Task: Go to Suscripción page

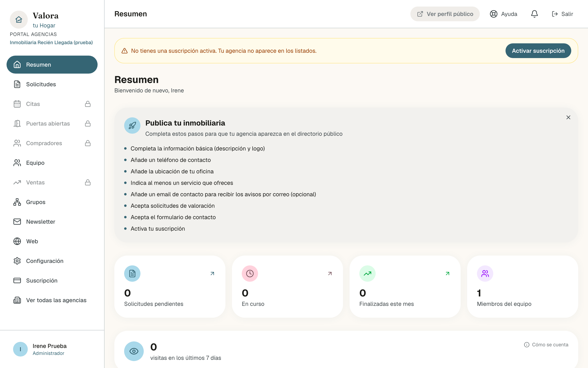Action: pos(52,281)
